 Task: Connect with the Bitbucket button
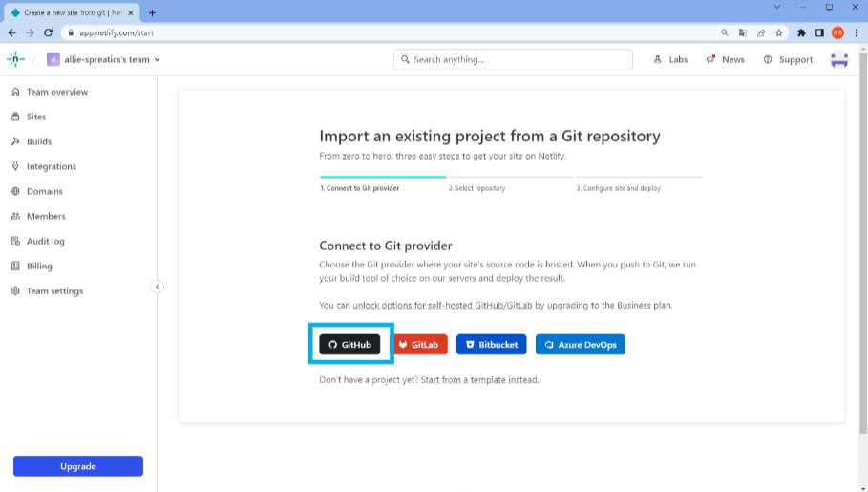pyautogui.click(x=491, y=345)
